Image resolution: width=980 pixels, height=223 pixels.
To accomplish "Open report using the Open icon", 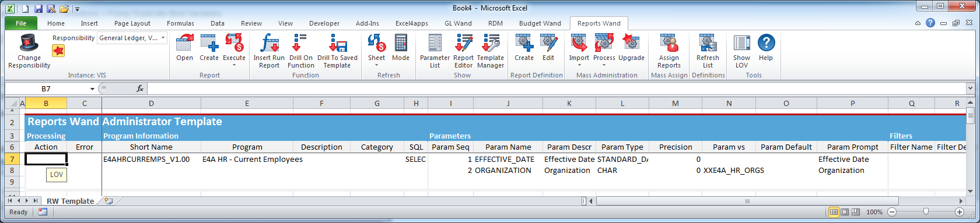I will [184, 43].
